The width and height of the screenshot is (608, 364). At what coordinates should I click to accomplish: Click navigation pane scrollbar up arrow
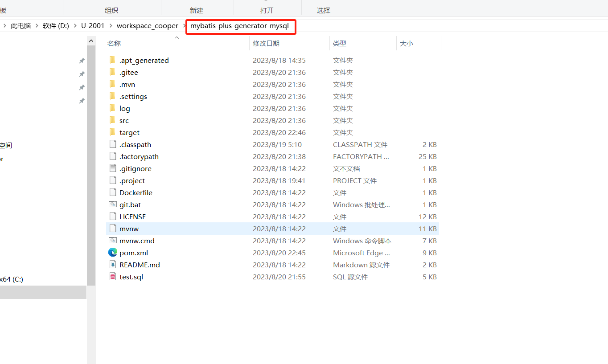tap(91, 41)
